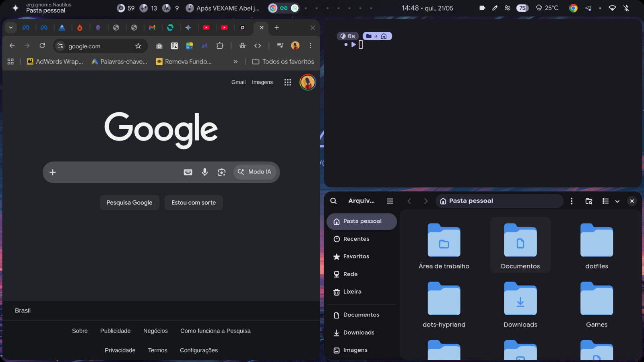
Task: Open the tab with the D logo
Action: (242, 28)
